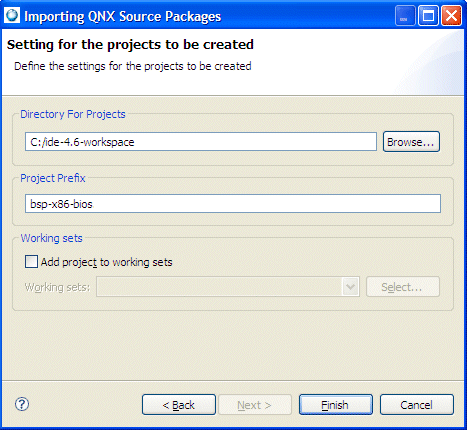This screenshot has height=430, width=467.
Task: Click the 'Working sets:' field label
Action: (x=57, y=287)
